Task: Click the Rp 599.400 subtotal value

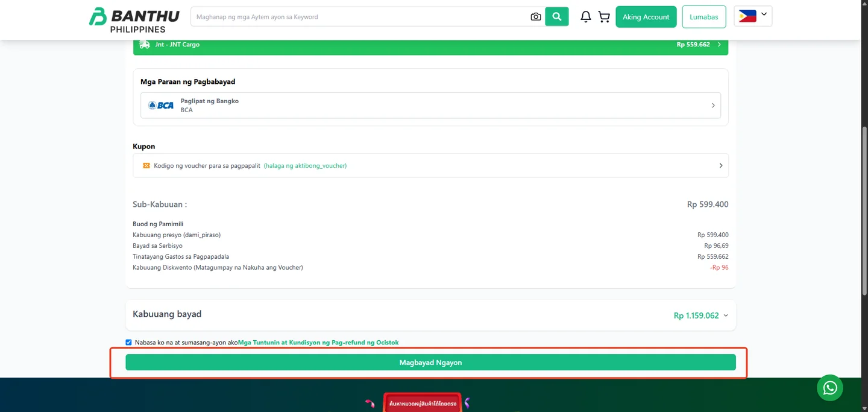Action: [708, 204]
